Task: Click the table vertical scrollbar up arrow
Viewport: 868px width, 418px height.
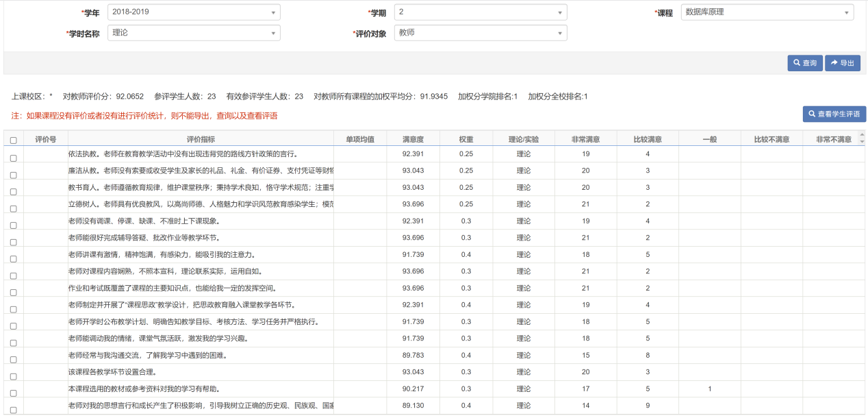Action: pyautogui.click(x=862, y=135)
